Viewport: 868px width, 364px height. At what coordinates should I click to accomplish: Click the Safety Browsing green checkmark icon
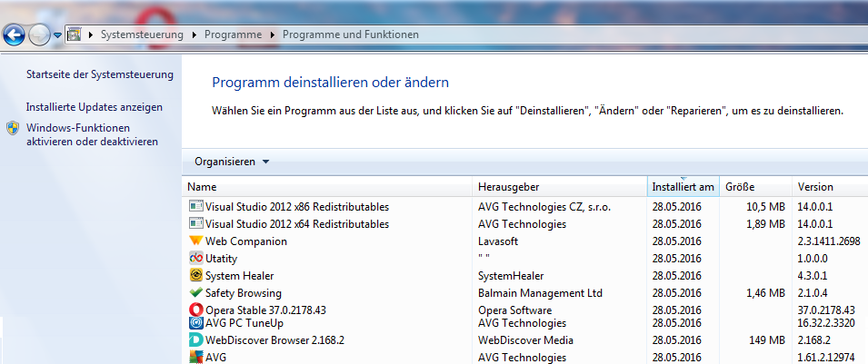point(195,293)
